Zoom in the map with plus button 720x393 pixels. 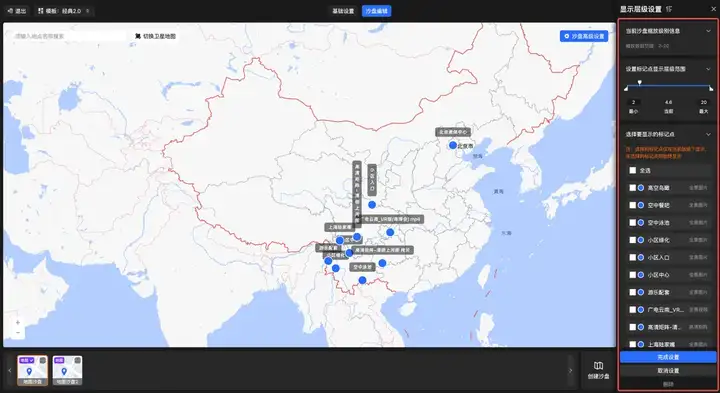click(18, 323)
